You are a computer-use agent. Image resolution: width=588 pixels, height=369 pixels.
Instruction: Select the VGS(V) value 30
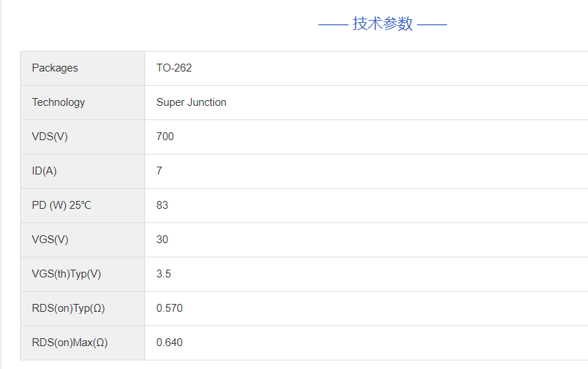pos(162,240)
